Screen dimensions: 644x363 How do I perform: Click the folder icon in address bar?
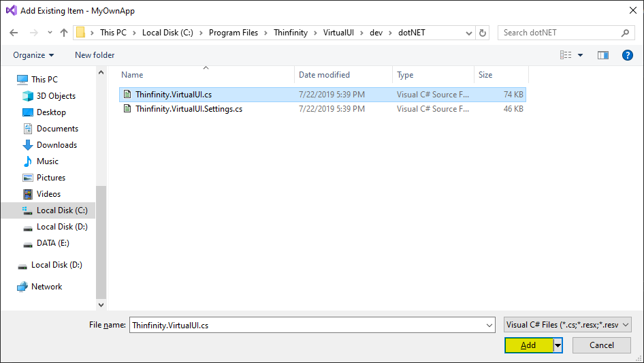tap(81, 33)
